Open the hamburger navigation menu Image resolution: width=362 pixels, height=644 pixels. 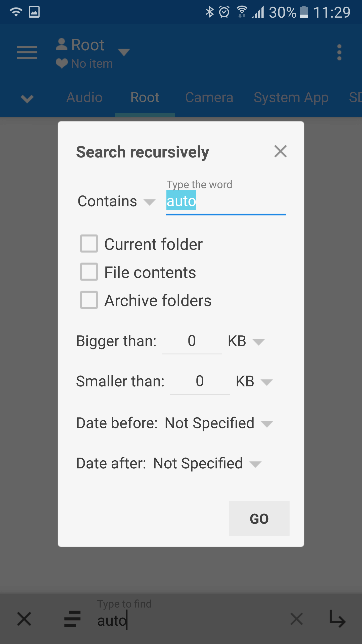(27, 52)
